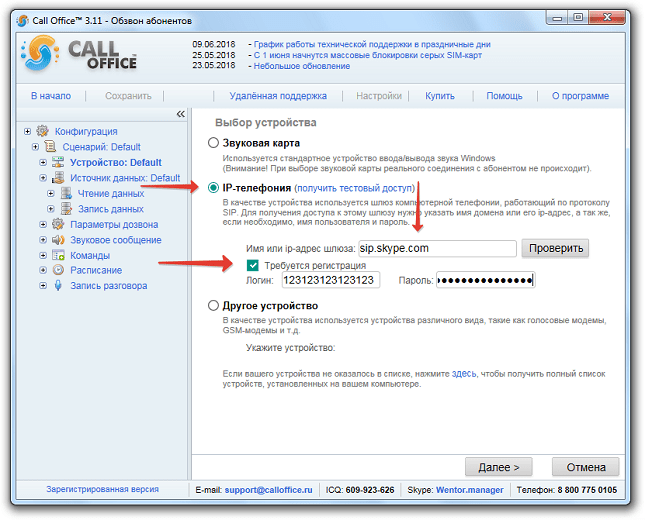
Task: Select Команды label in the tree
Action: [x=90, y=255]
